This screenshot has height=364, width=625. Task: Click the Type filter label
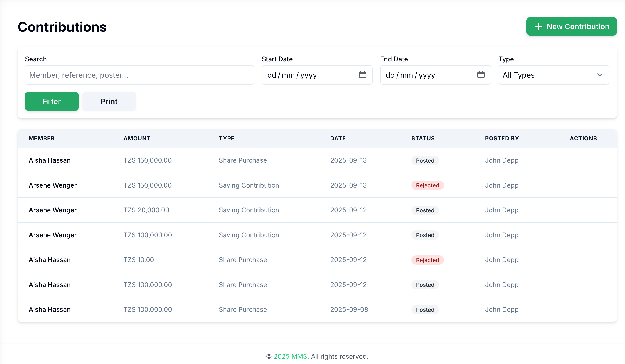[x=506, y=59]
